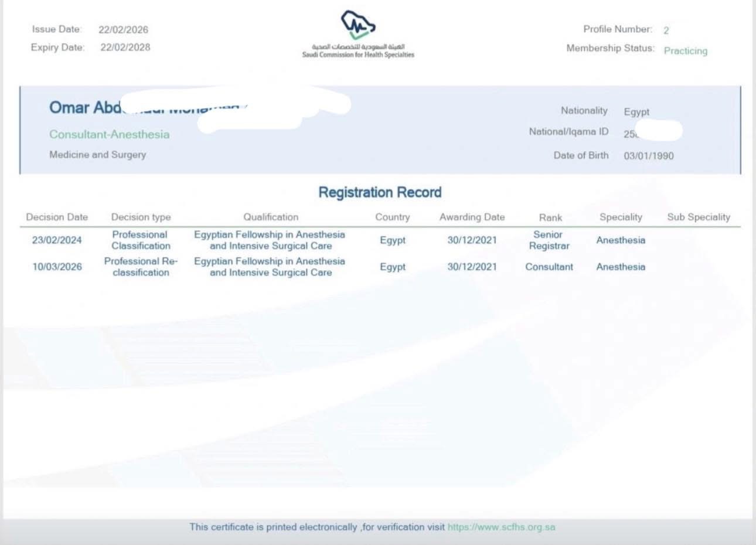Select the green map emblem above the header
The height and width of the screenshot is (545, 756).
(x=358, y=25)
